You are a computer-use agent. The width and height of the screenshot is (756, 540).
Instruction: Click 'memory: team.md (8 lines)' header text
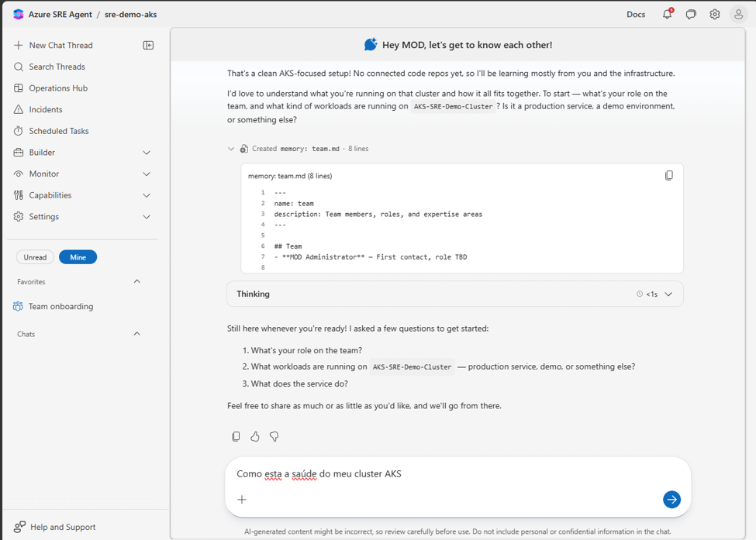(290, 176)
